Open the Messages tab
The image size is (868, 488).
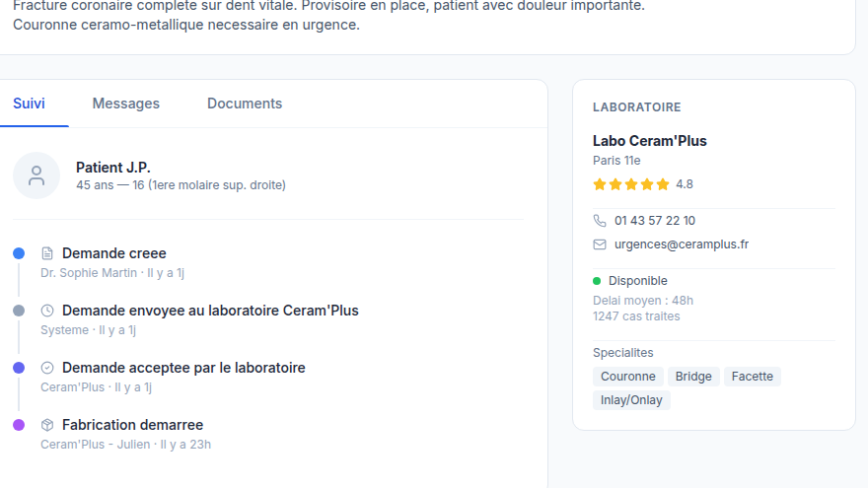pos(125,104)
